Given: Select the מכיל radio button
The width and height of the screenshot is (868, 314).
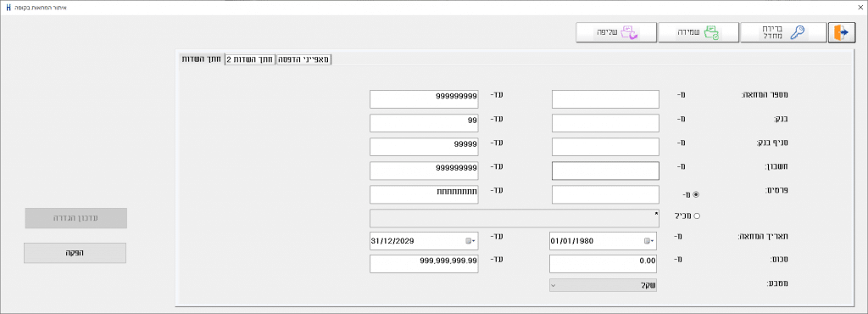Looking at the screenshot, I should 697,216.
